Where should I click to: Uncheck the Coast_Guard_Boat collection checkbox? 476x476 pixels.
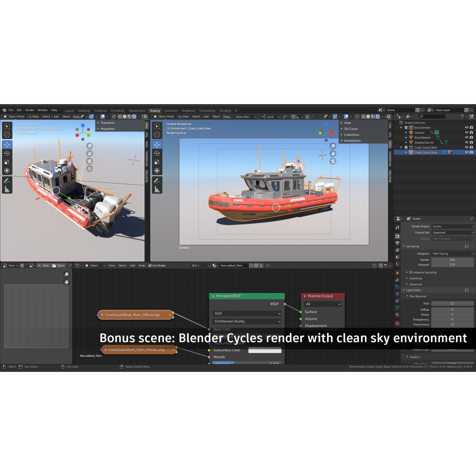click(406, 147)
